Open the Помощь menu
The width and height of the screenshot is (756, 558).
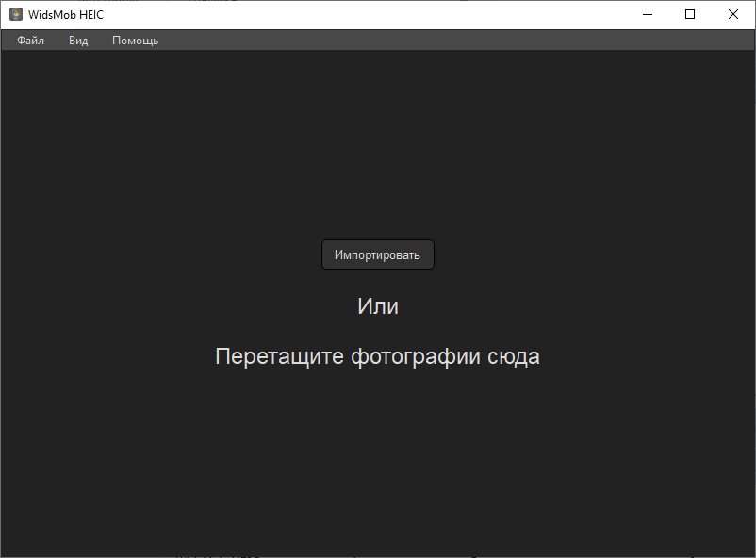[135, 41]
